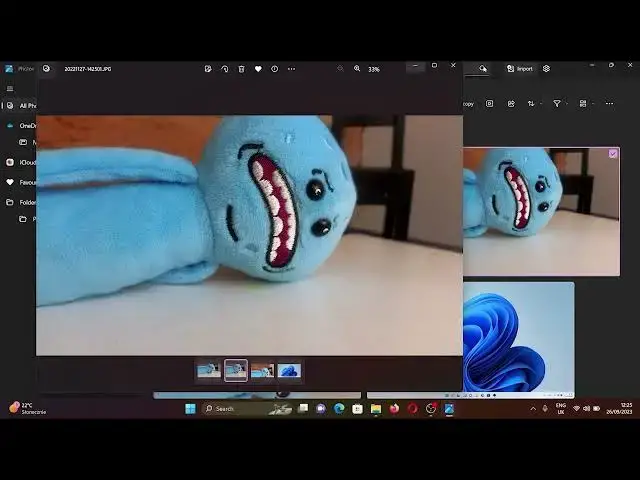Screen dimensions: 640x480
Task: Delete the photo with the trash icon
Action: (241, 69)
